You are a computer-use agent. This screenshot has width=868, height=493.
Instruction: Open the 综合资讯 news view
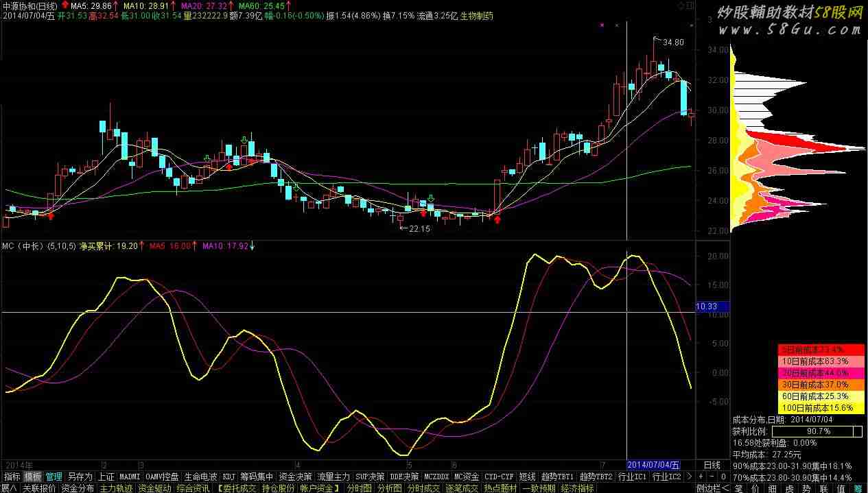[x=193, y=488]
